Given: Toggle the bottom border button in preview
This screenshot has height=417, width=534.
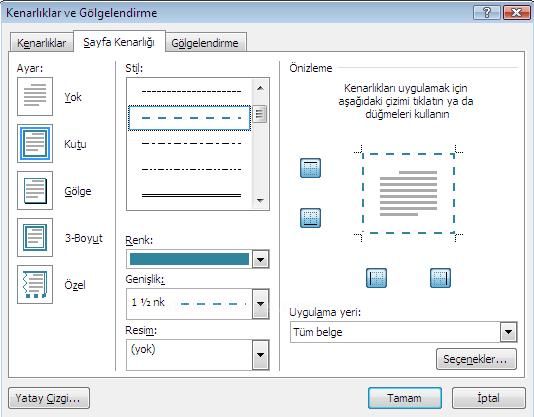Looking at the screenshot, I should pos(310,218).
